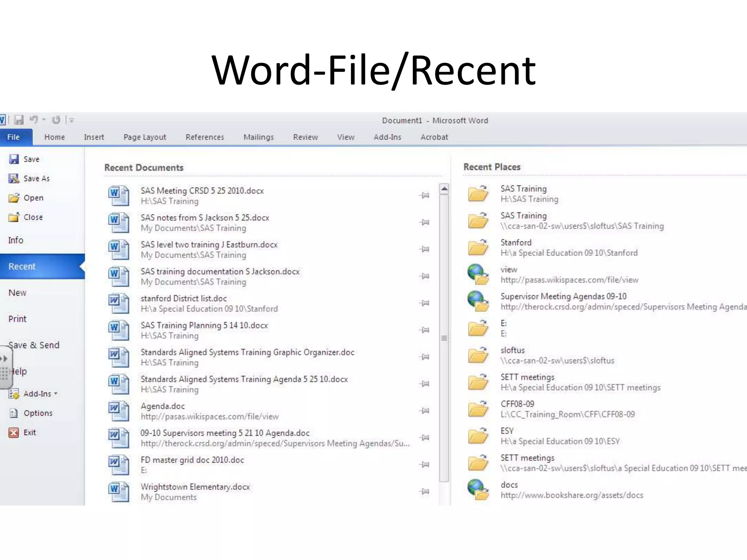Open the Acrobat tab
The width and height of the screenshot is (747, 560).
434,137
